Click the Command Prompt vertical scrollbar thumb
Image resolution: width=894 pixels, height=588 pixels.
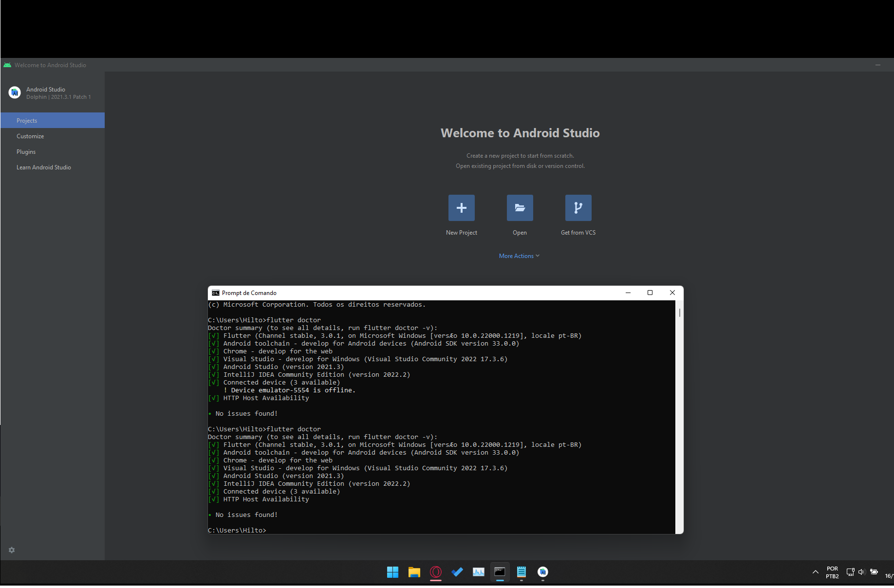click(x=679, y=312)
